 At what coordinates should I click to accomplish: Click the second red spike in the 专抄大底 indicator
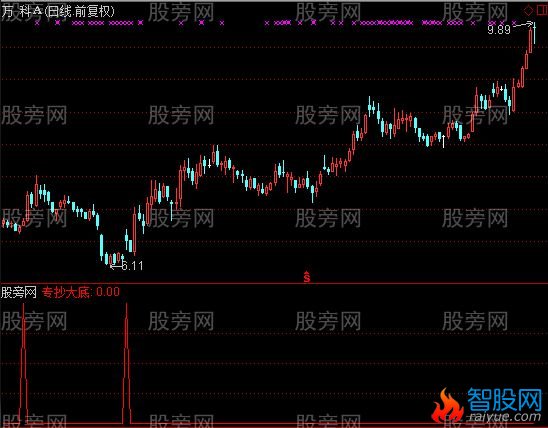[127, 363]
